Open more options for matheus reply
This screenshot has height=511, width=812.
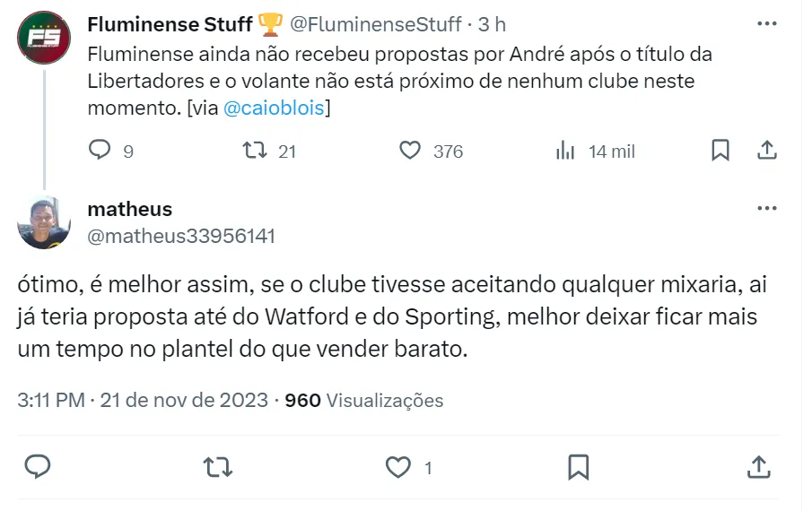tap(766, 209)
